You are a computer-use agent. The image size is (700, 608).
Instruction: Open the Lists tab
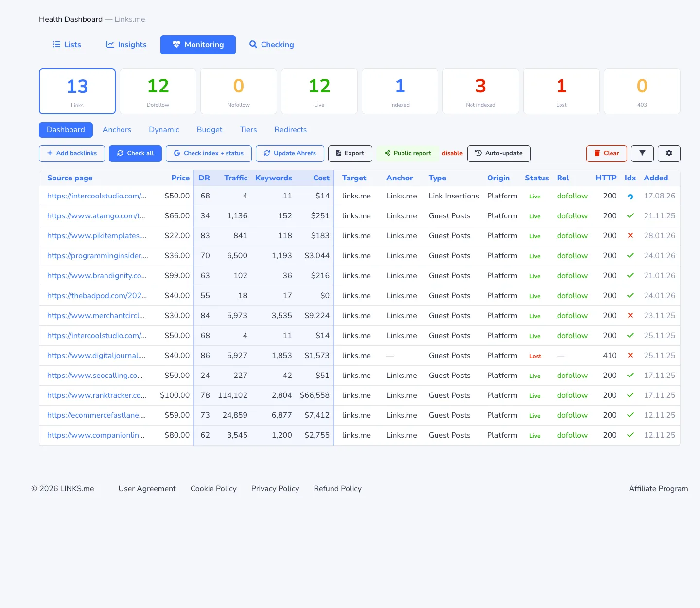[x=67, y=45]
